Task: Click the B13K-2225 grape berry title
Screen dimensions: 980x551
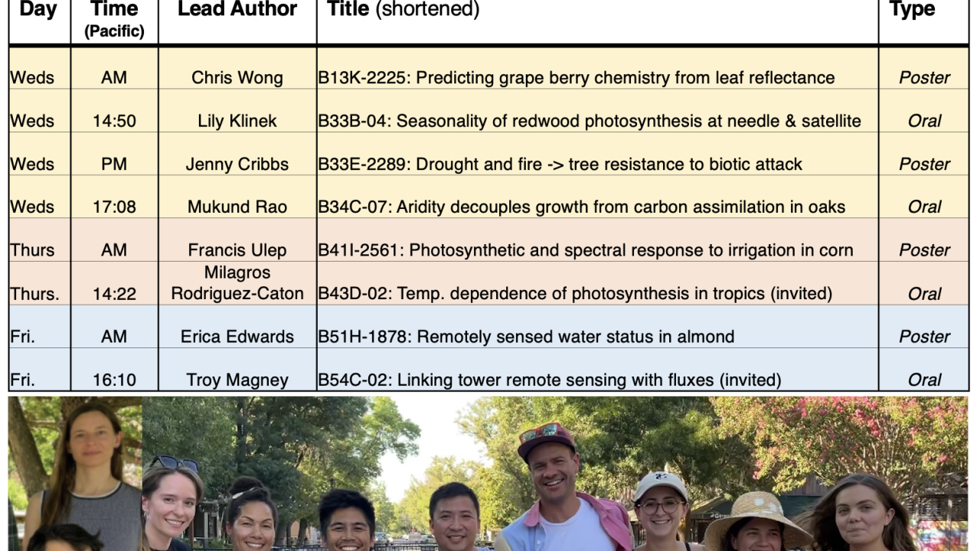Action: click(x=577, y=77)
